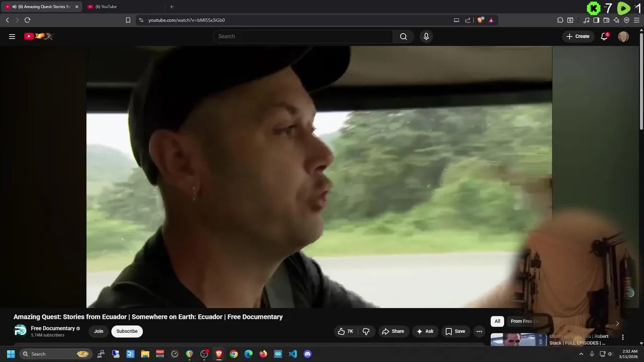This screenshot has width=644, height=362.
Task: Open Google Chrome from the taskbar
Action: point(233,354)
